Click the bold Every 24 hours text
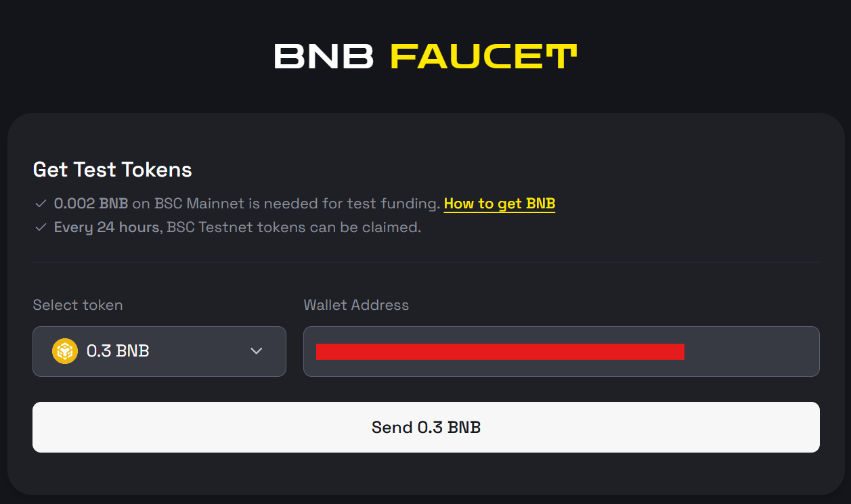Image resolution: width=851 pixels, height=504 pixels. pos(108,227)
